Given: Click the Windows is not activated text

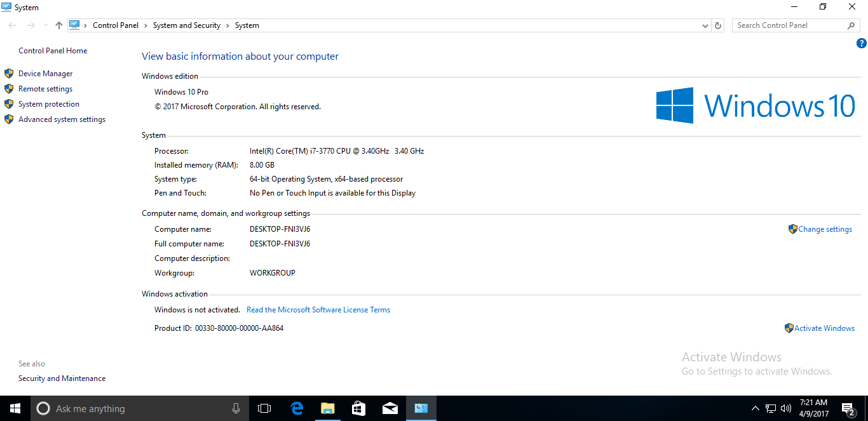Looking at the screenshot, I should [x=197, y=310].
